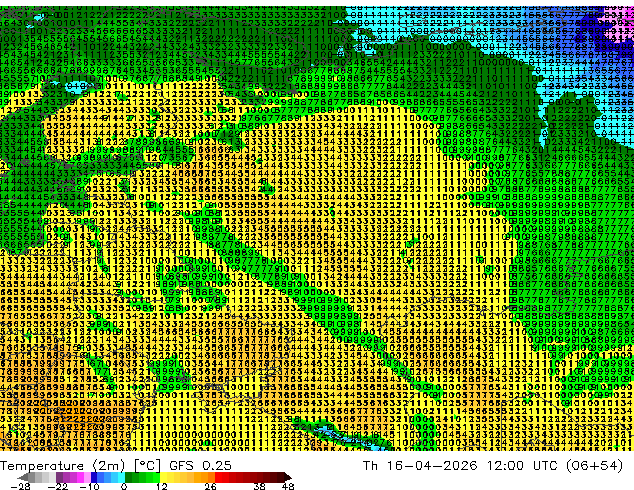The height and width of the screenshot is (490, 634).
Task: Click the '-10' legend value
Action: tap(89, 486)
